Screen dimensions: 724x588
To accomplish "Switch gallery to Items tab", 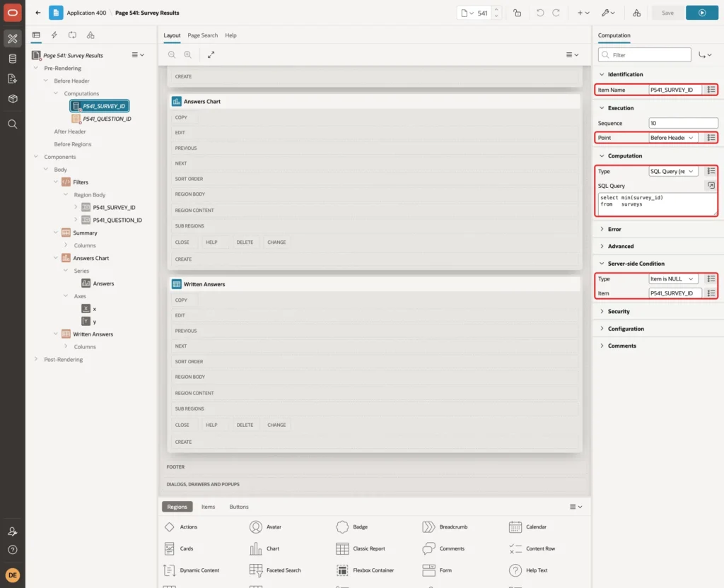I will click(209, 507).
